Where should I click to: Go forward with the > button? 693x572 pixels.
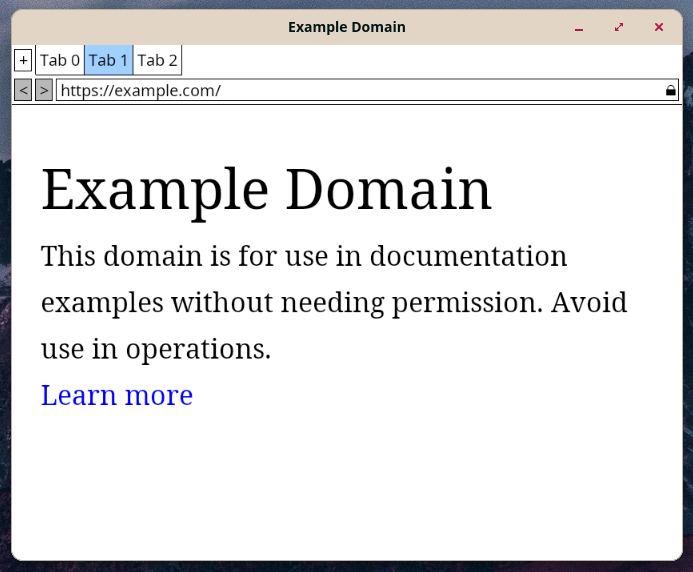coord(44,90)
